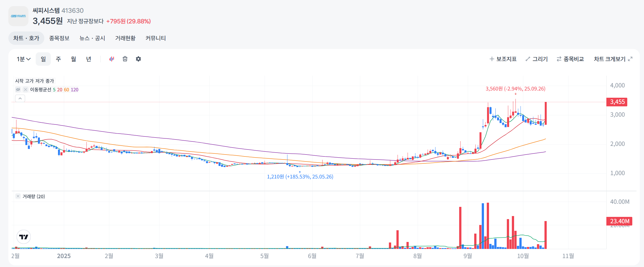
Task: Click the 3,560원 high price annotation
Action: [x=515, y=89]
